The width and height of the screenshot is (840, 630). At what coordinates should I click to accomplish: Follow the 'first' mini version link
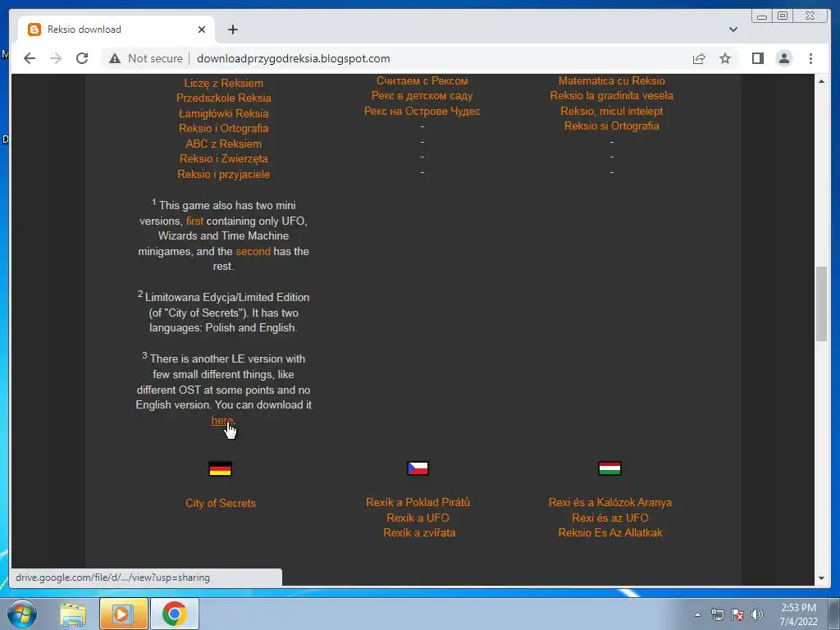tap(194, 221)
